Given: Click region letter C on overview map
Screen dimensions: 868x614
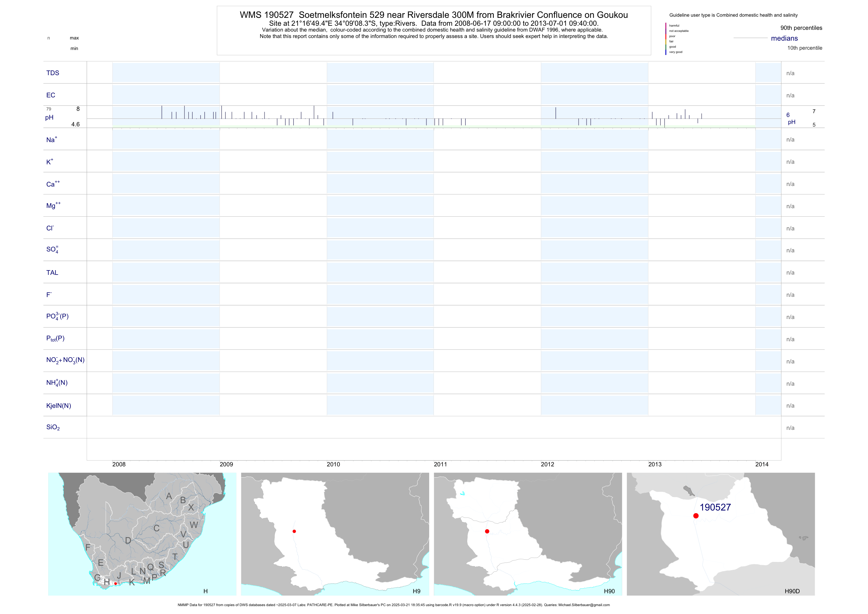Looking at the screenshot, I should point(156,528).
